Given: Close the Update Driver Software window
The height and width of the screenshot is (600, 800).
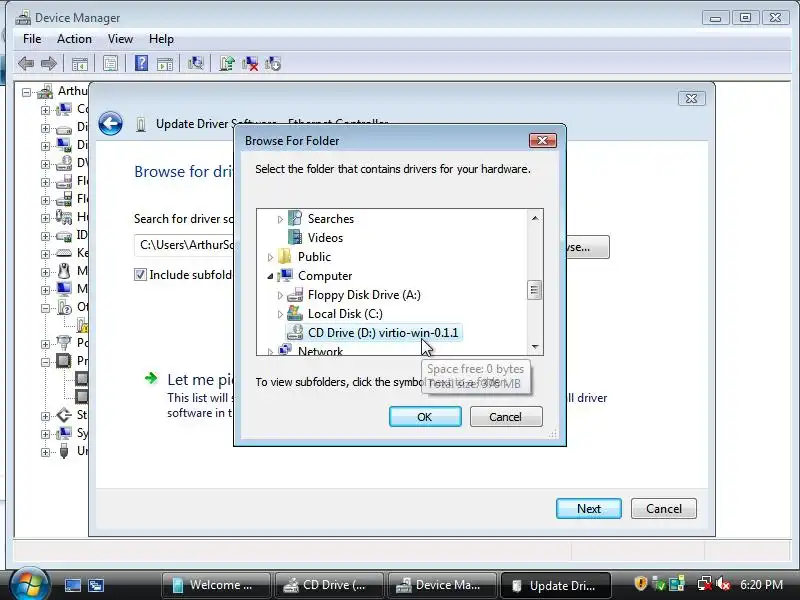Looking at the screenshot, I should [x=691, y=98].
